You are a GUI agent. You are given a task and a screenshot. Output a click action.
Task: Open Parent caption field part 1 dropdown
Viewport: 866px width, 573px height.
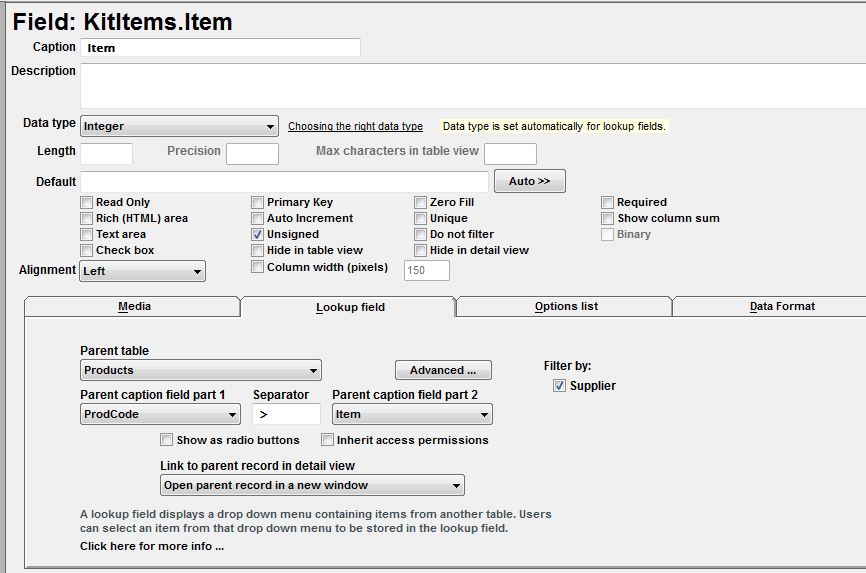[x=160, y=414]
